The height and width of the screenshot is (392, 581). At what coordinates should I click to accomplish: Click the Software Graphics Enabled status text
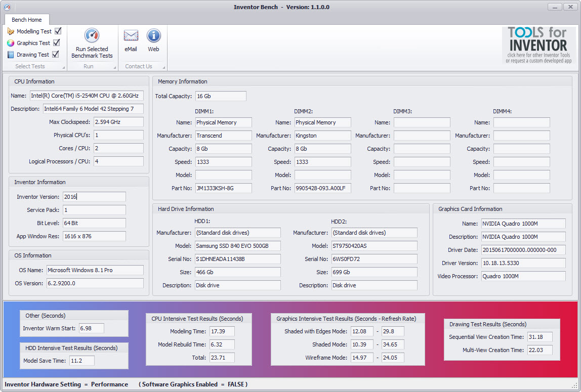193,384
